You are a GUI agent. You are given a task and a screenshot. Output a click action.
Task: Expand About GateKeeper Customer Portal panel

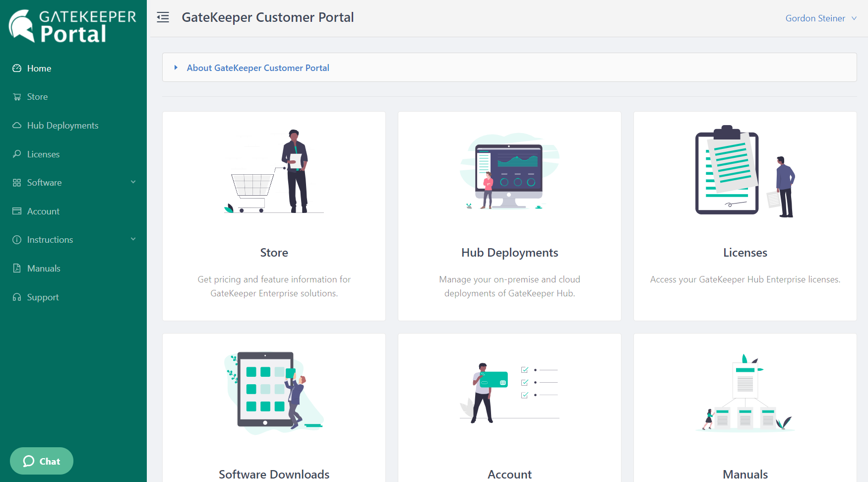click(x=257, y=68)
